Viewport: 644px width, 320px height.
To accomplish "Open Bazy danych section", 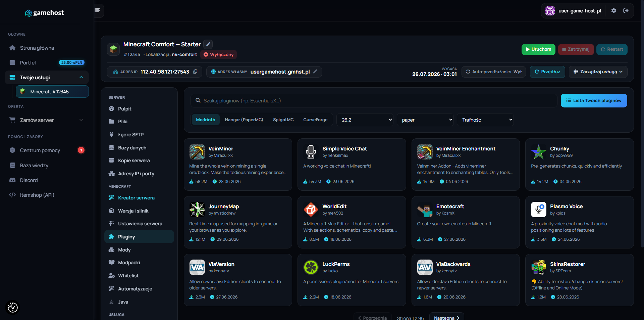I will [x=139, y=148].
